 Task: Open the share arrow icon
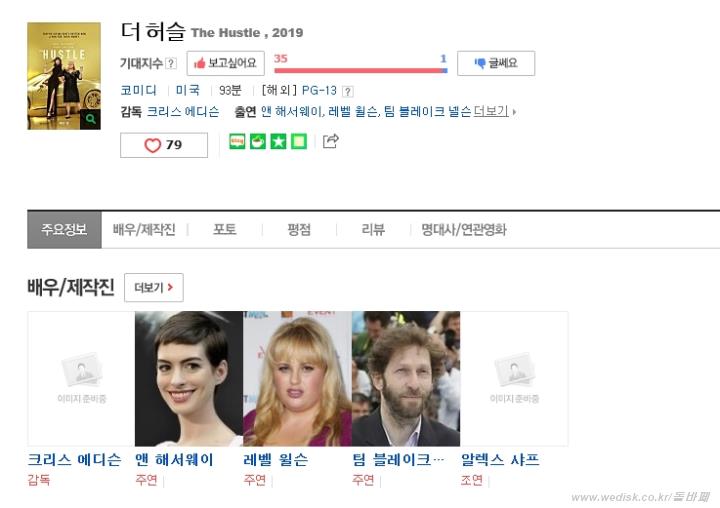331,141
